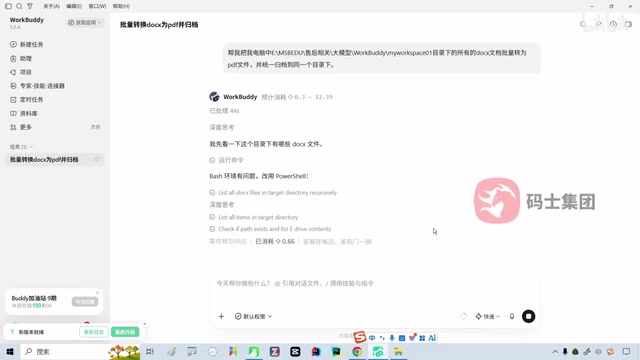Image resolution: width=640 pixels, height=360 pixels.
Task: Open Google Chrome from the taskbar
Action: coord(357,351)
